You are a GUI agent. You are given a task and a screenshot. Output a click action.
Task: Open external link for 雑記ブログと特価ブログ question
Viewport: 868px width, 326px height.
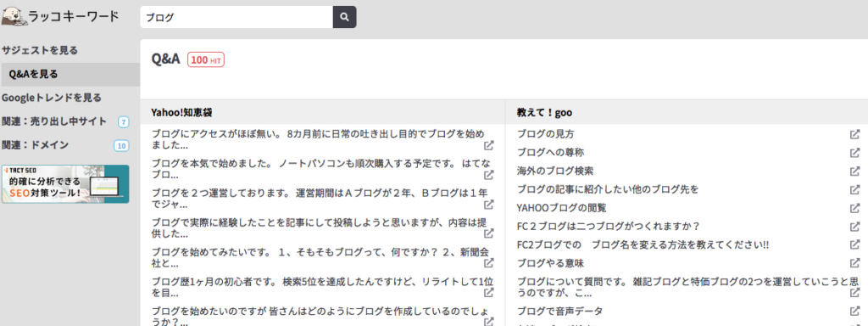click(x=854, y=293)
